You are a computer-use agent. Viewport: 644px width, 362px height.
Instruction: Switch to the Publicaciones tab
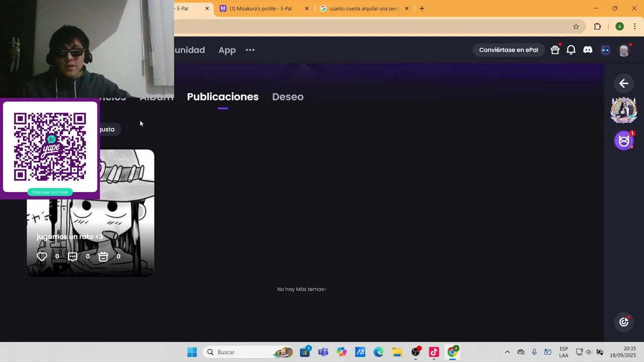223,97
